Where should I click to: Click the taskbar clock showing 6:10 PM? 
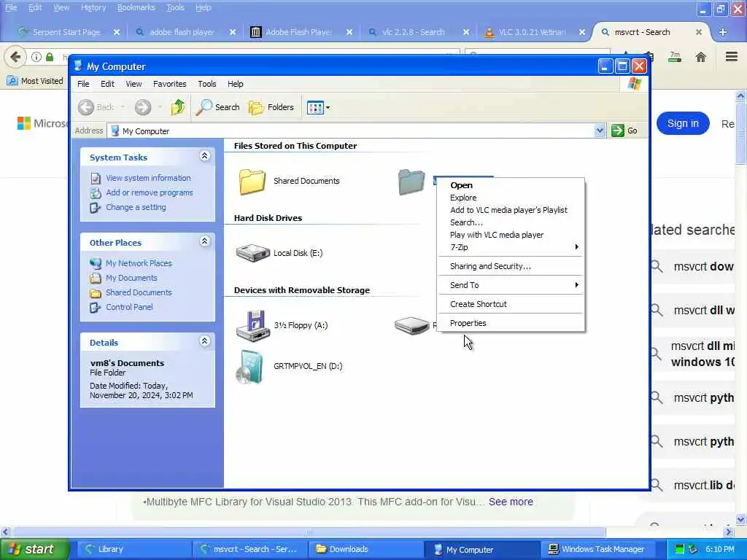719,549
